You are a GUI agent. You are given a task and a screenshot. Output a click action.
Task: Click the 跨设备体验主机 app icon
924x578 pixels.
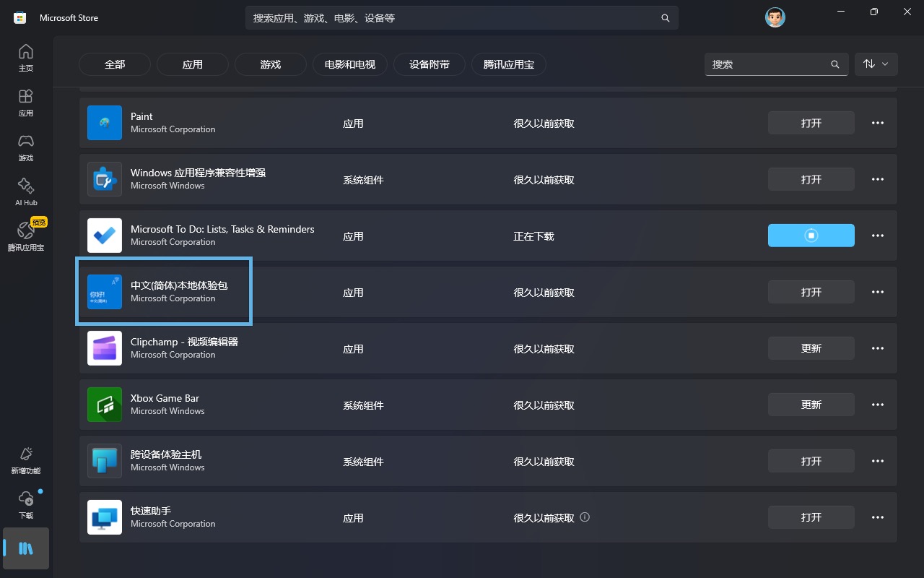point(105,461)
